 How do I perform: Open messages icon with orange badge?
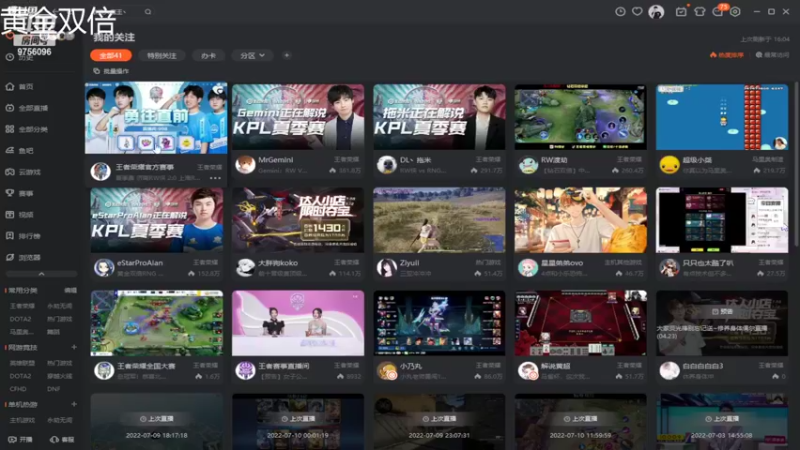pos(718,11)
